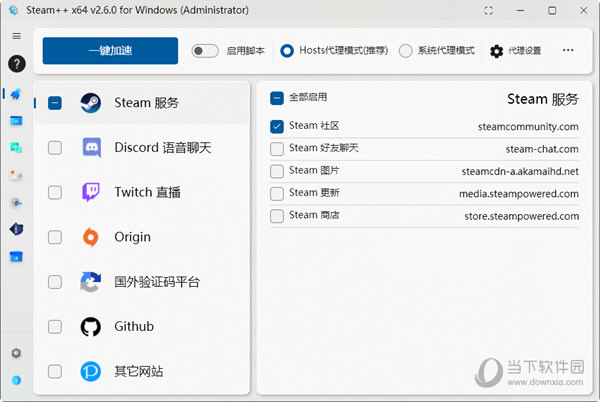This screenshot has height=402, width=600.
Task: Check the Origin checkbox
Action: 55,237
